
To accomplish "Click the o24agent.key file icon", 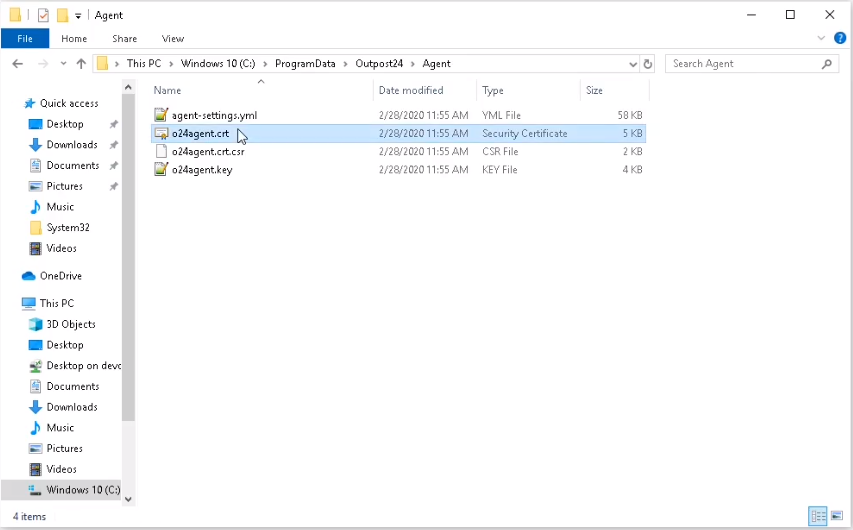I will (161, 170).
